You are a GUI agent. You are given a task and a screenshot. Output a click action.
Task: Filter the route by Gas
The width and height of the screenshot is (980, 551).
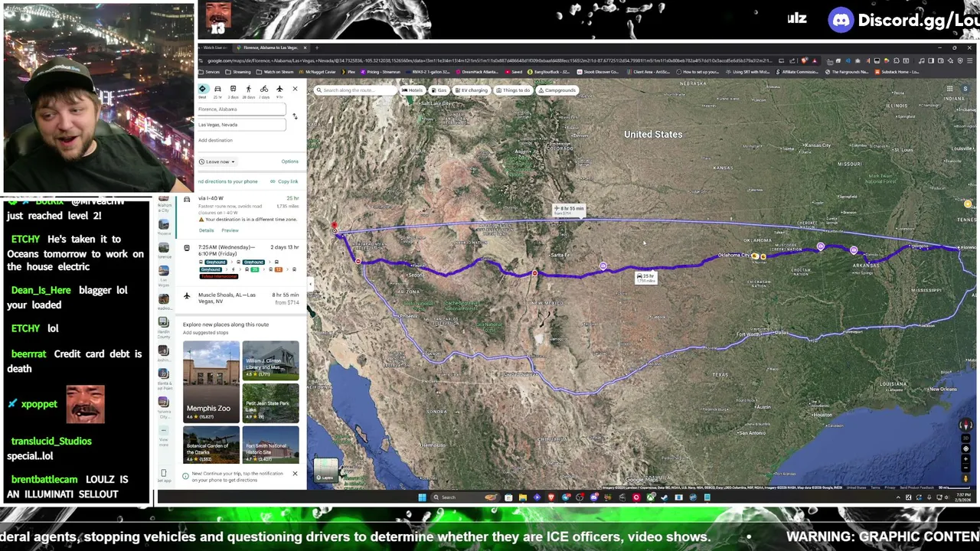[439, 90]
